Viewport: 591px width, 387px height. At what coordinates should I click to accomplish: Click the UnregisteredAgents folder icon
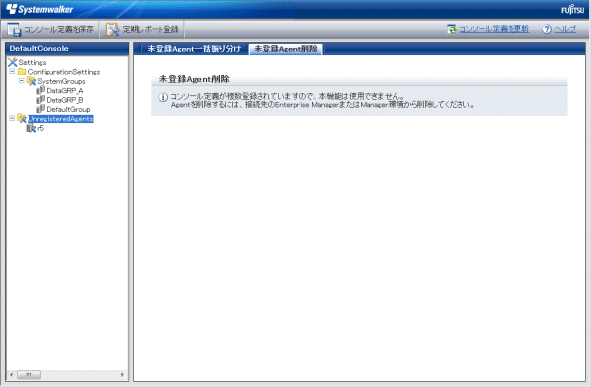click(22, 118)
